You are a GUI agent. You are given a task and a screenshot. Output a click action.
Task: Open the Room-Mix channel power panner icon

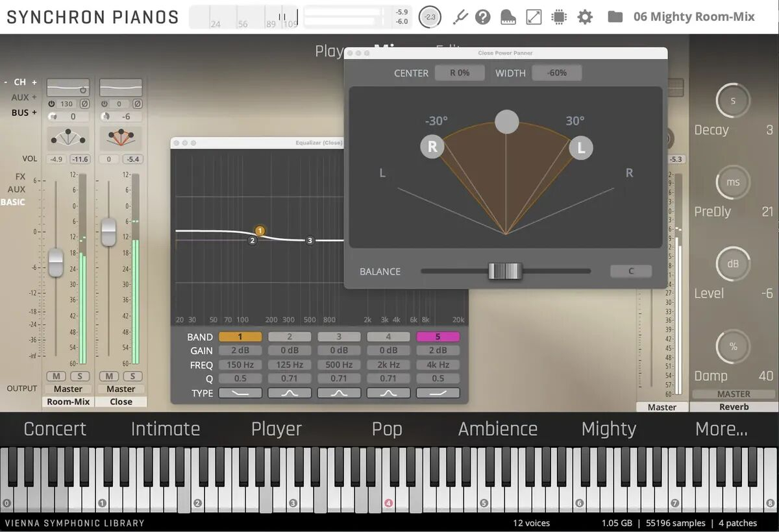68,138
